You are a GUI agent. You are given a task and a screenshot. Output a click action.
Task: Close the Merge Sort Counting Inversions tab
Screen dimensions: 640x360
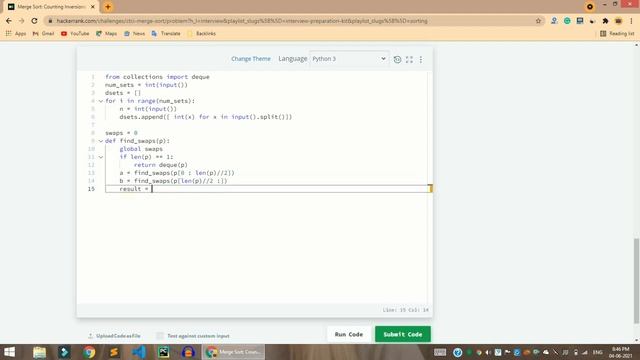(93, 7)
